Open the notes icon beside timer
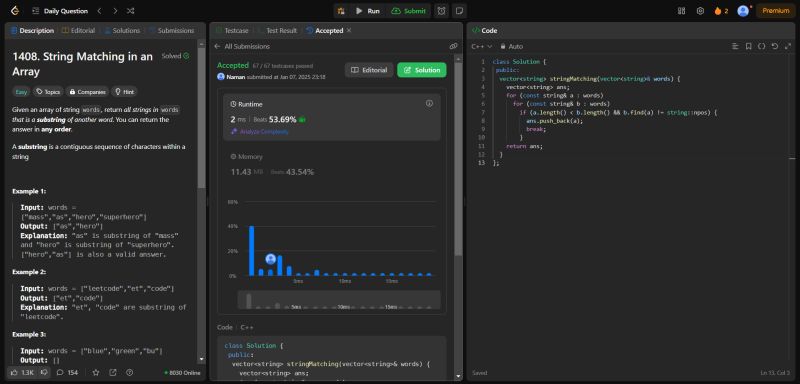Image resolution: width=800 pixels, height=384 pixels. click(x=459, y=11)
